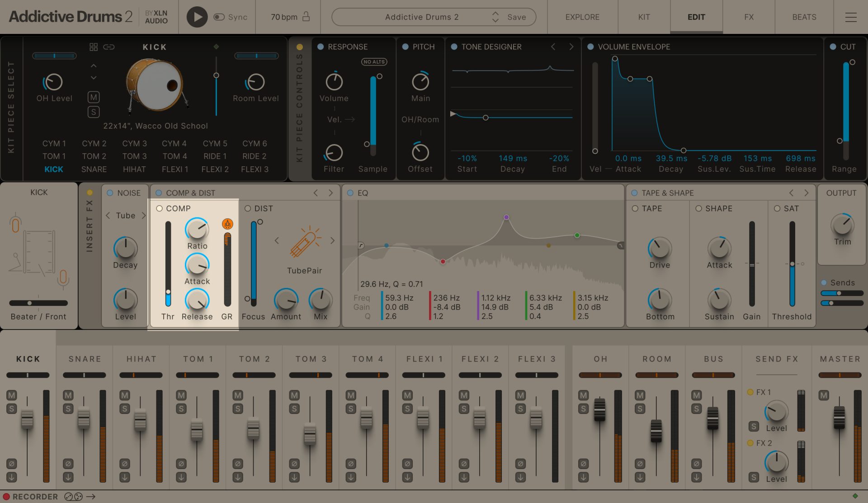This screenshot has height=503, width=868.
Task: Select next distortion type after TubePair
Action: point(332,240)
